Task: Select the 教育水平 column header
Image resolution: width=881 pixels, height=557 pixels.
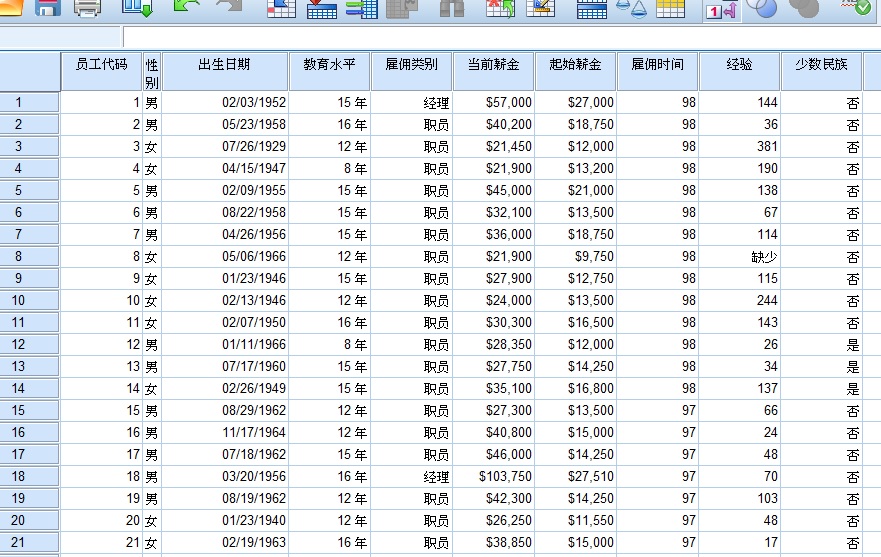Action: 329,71
